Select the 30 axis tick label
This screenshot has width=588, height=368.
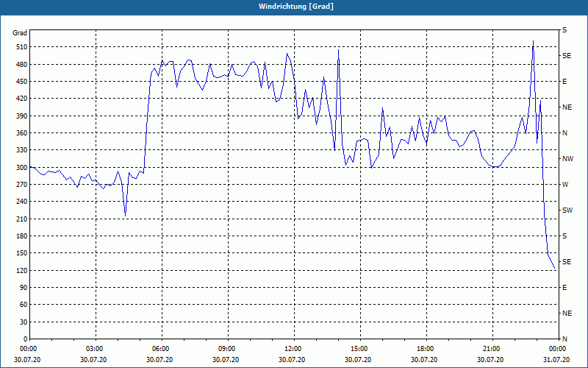[x=24, y=322]
